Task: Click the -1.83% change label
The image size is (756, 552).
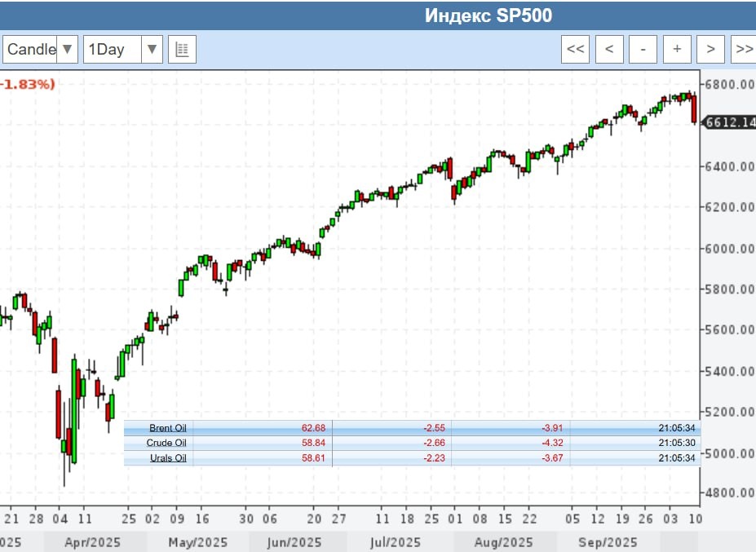Action: pos(28,84)
